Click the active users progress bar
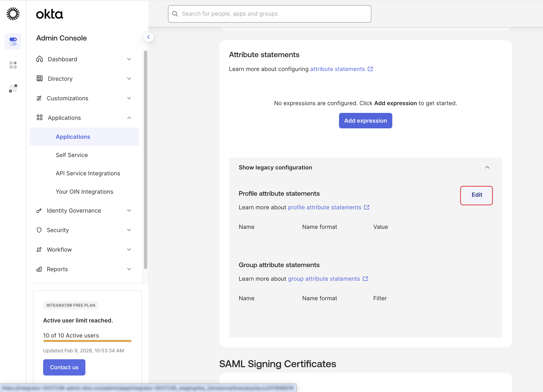The width and height of the screenshot is (543, 392). click(87, 341)
